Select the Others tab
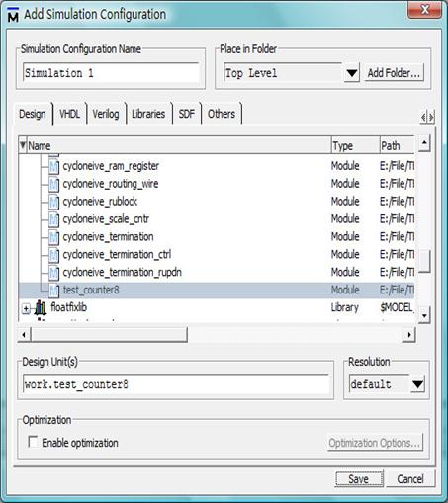The width and height of the screenshot is (448, 503). (x=222, y=114)
